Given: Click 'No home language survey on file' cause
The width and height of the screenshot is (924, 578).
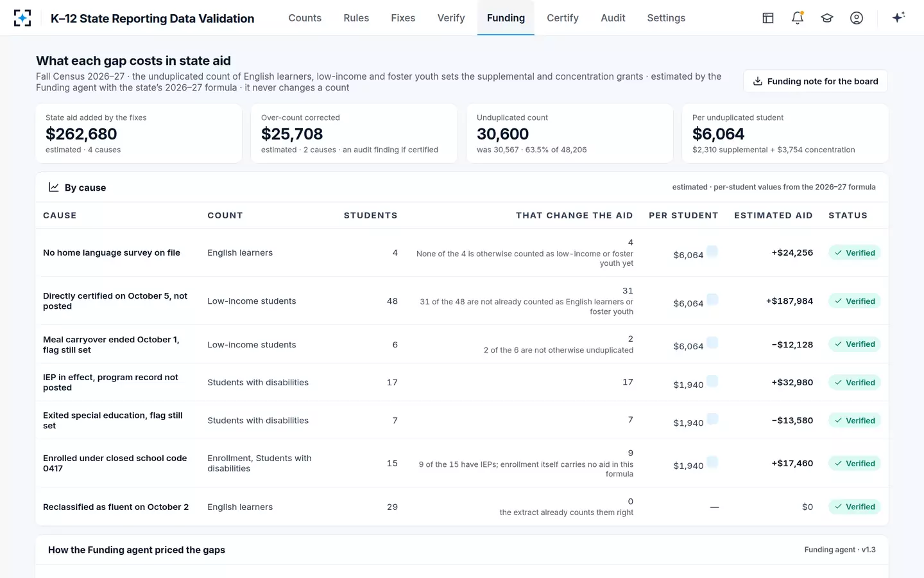Looking at the screenshot, I should pyautogui.click(x=112, y=252).
